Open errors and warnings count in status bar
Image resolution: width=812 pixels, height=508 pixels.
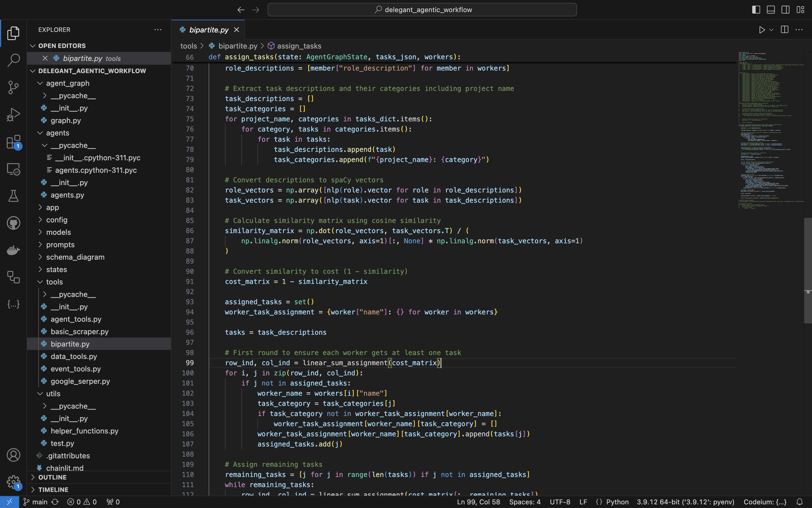pyautogui.click(x=82, y=502)
